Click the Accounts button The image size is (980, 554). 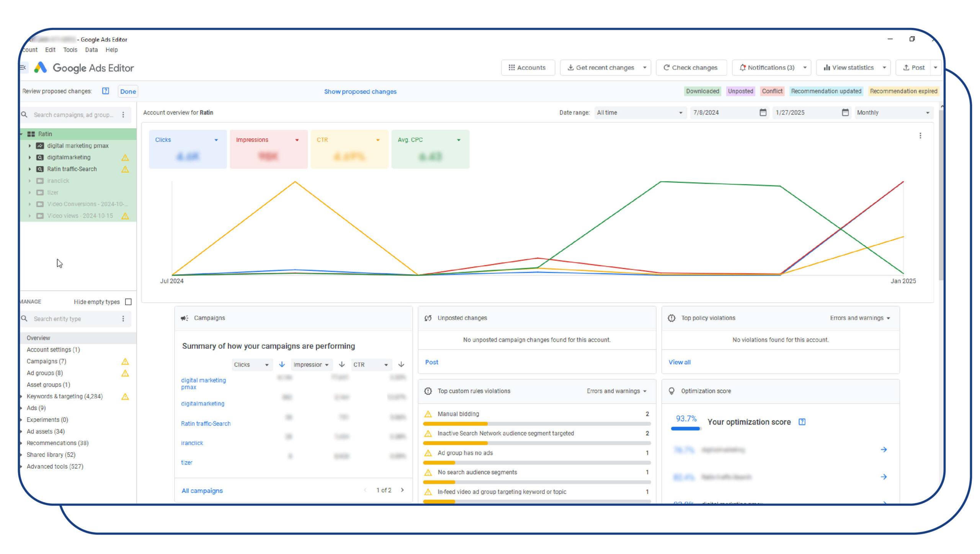coord(528,68)
